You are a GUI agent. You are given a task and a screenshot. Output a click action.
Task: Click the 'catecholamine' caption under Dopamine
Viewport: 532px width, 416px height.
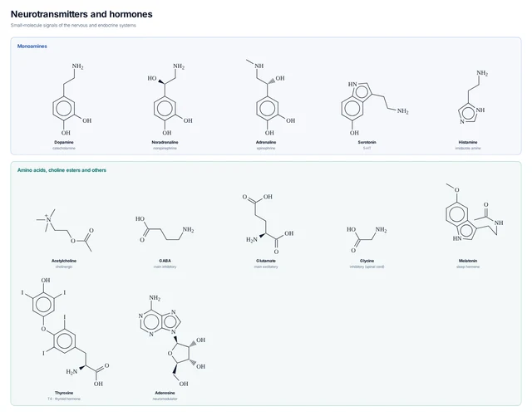pyautogui.click(x=64, y=149)
